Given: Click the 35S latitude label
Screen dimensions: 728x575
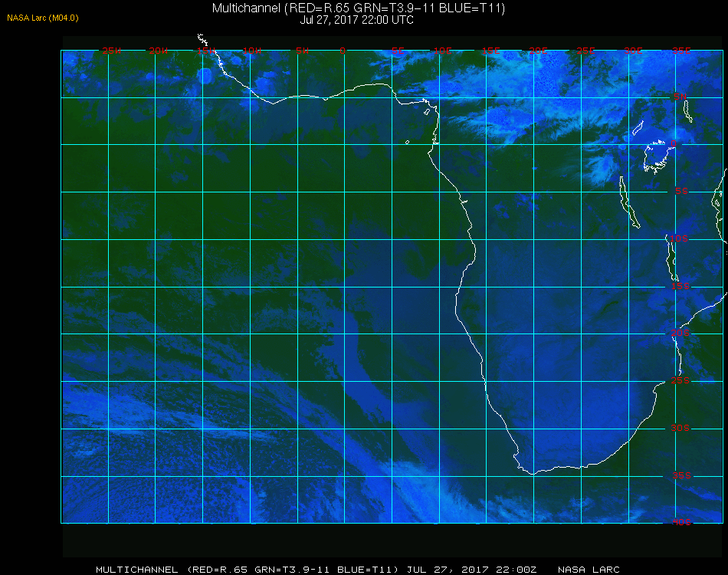Looking at the screenshot, I should 681,475.
